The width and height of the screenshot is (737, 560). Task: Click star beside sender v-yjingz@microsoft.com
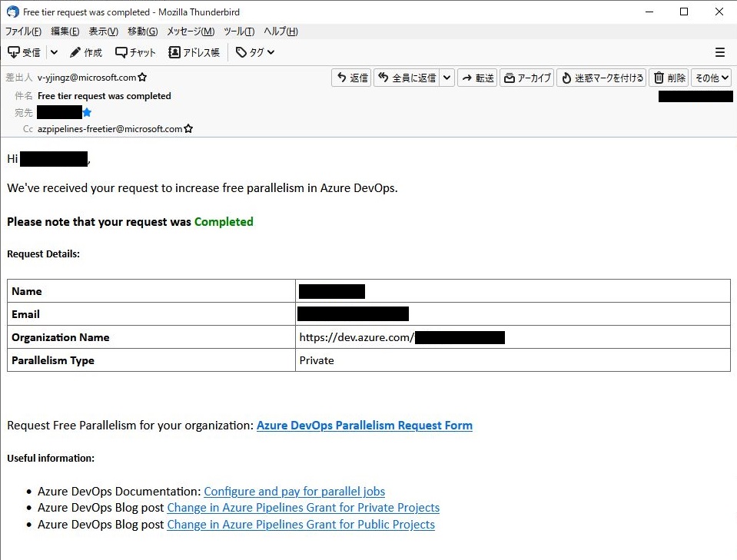(142, 77)
